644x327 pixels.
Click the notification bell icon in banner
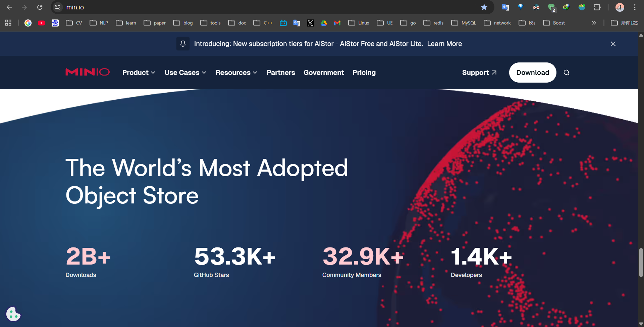coord(183,44)
